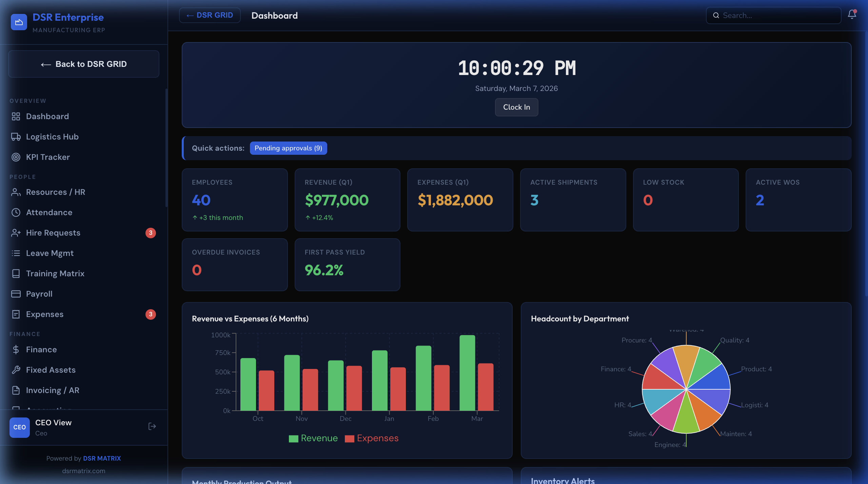
Task: Select the KPI Tracker icon
Action: coord(16,157)
